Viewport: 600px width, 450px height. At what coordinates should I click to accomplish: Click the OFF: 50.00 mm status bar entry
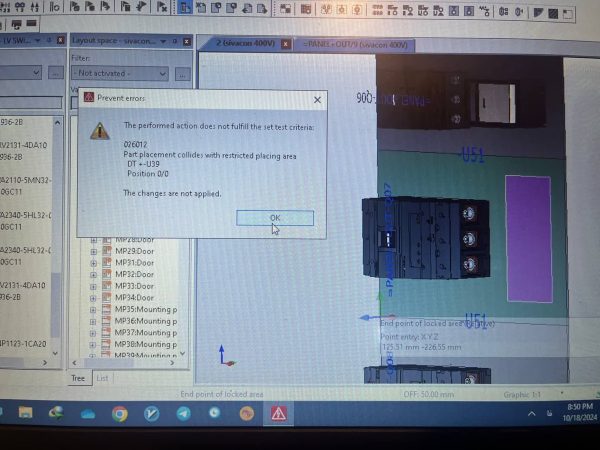point(429,394)
